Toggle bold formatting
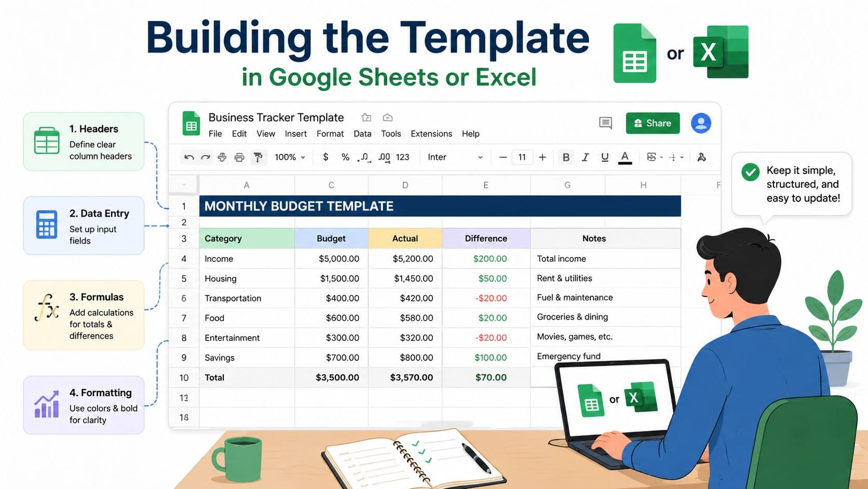 click(x=566, y=157)
